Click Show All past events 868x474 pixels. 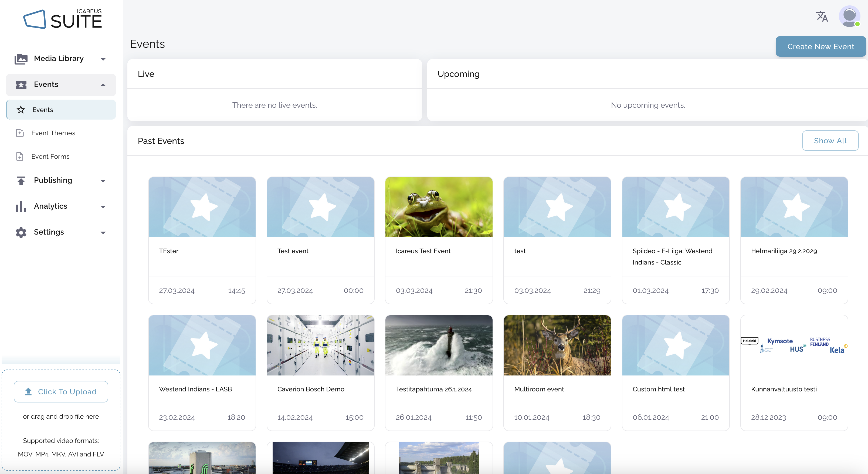[830, 141]
